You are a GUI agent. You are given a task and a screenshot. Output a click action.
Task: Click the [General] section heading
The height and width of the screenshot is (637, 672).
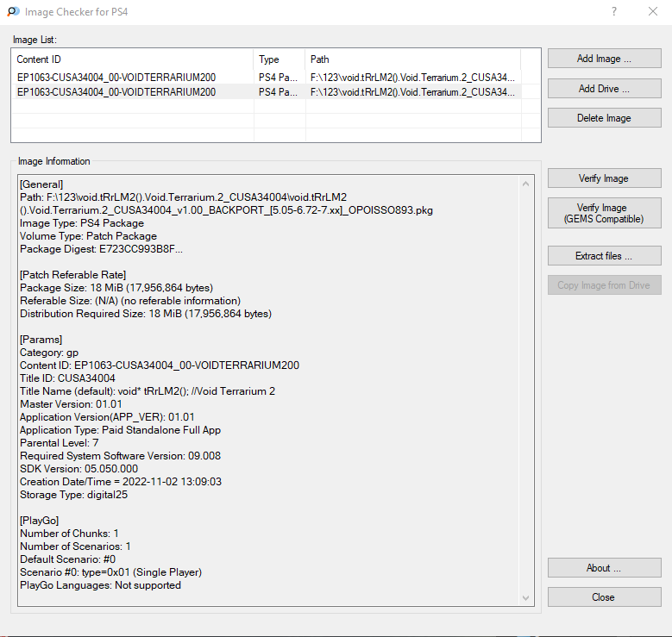[41, 184]
